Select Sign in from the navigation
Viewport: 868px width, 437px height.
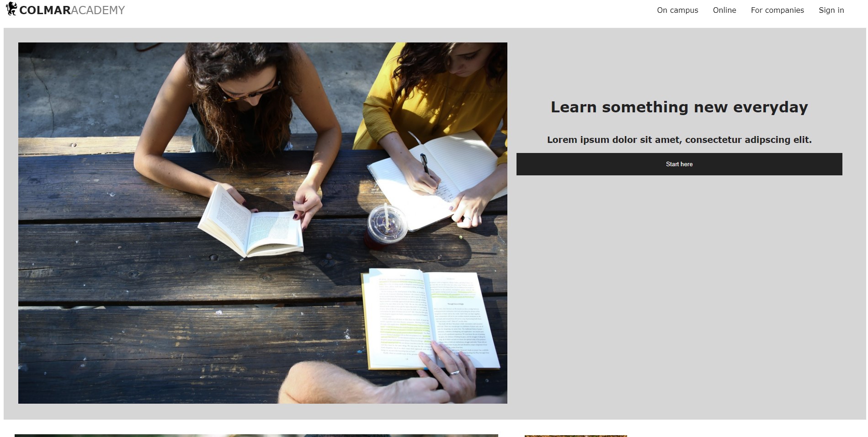coord(831,10)
